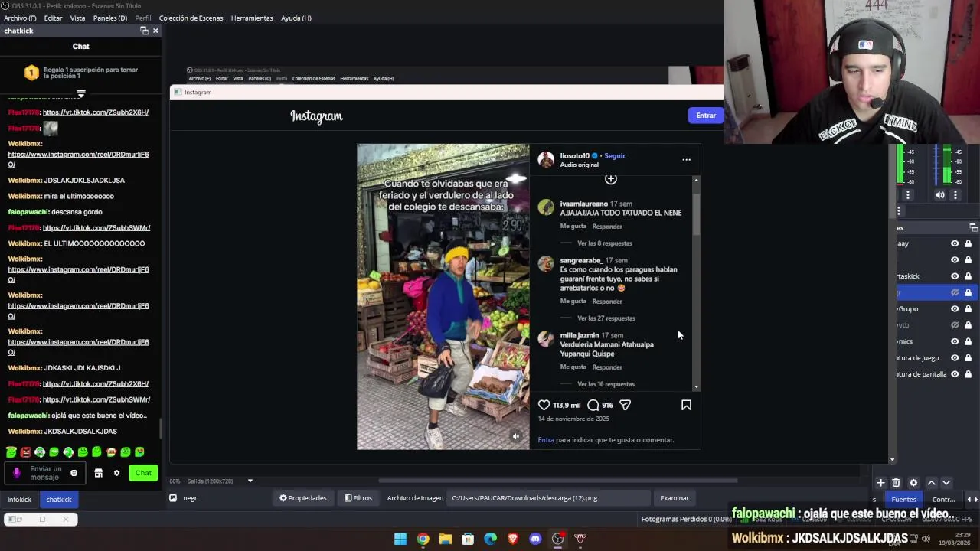This screenshot has width=980, height=551.
Task: Send message with green Chat button
Action: pyautogui.click(x=143, y=473)
